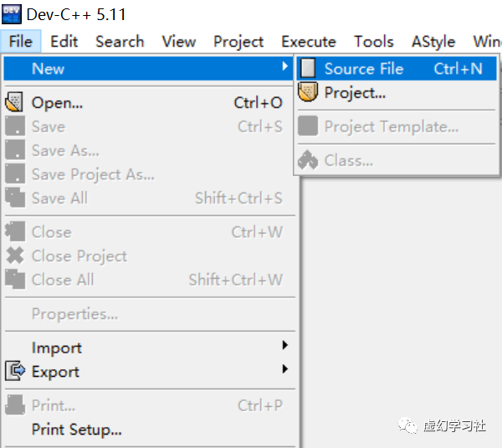
Task: Open the Execute menu
Action: coord(308,41)
